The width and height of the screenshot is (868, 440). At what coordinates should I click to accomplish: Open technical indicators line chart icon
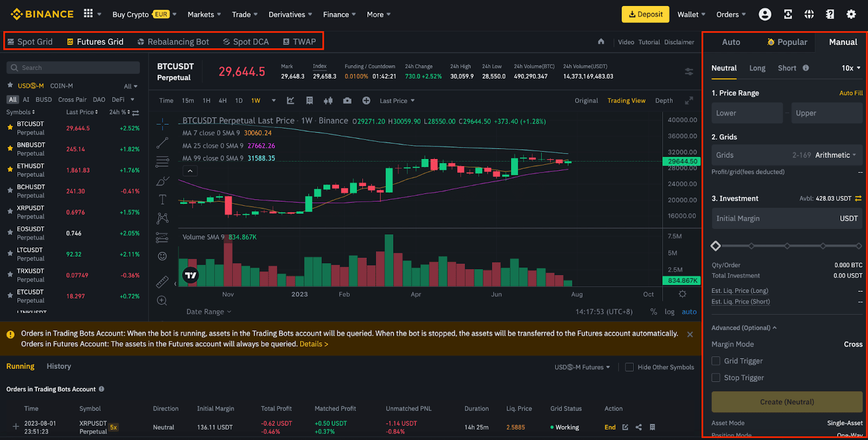(290, 100)
